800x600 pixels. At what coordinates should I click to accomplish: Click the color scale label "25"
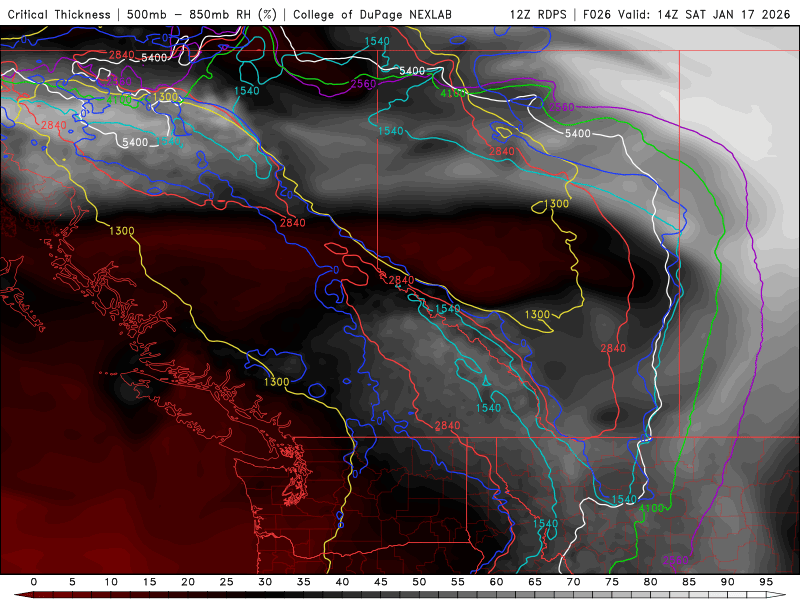pos(227,582)
